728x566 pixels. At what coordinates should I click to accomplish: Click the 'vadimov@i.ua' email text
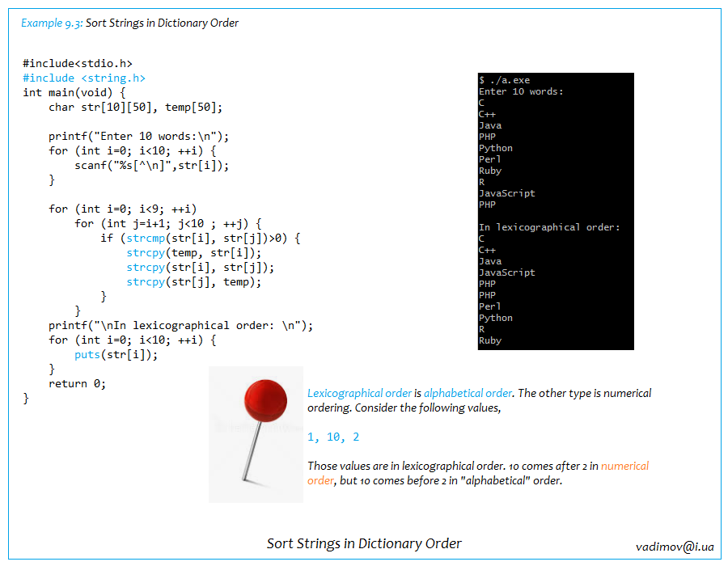(x=675, y=547)
